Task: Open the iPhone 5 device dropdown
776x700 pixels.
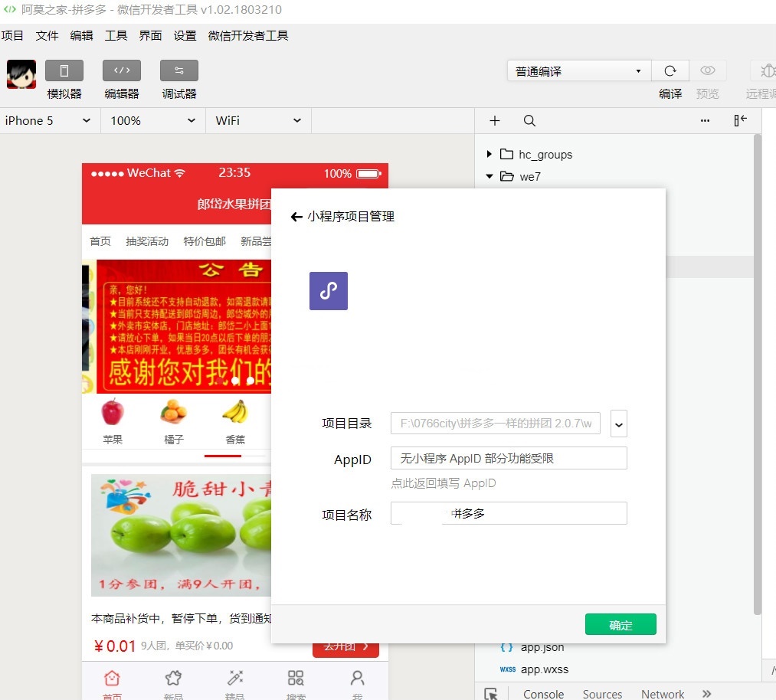Action: (47, 121)
